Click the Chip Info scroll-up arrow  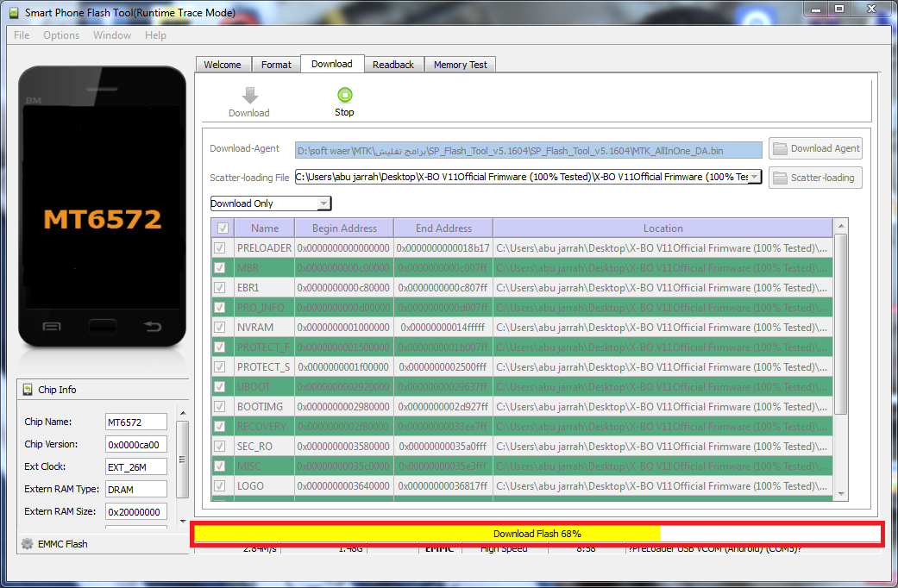coord(183,413)
